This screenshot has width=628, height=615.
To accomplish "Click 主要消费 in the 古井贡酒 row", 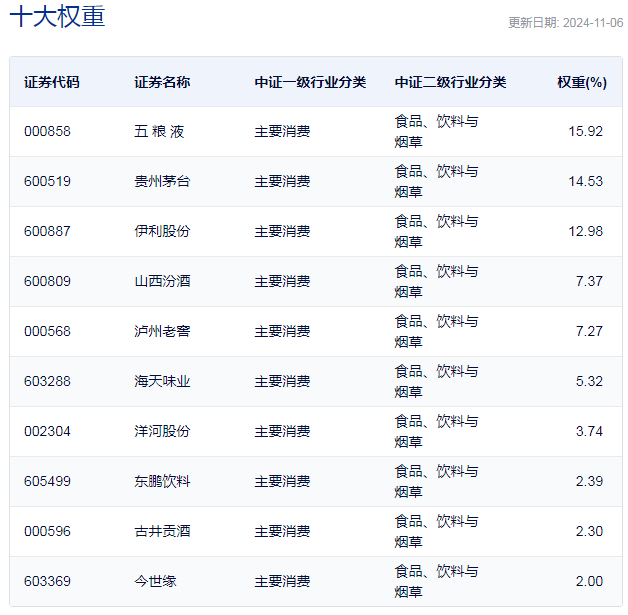I will (x=282, y=531).
